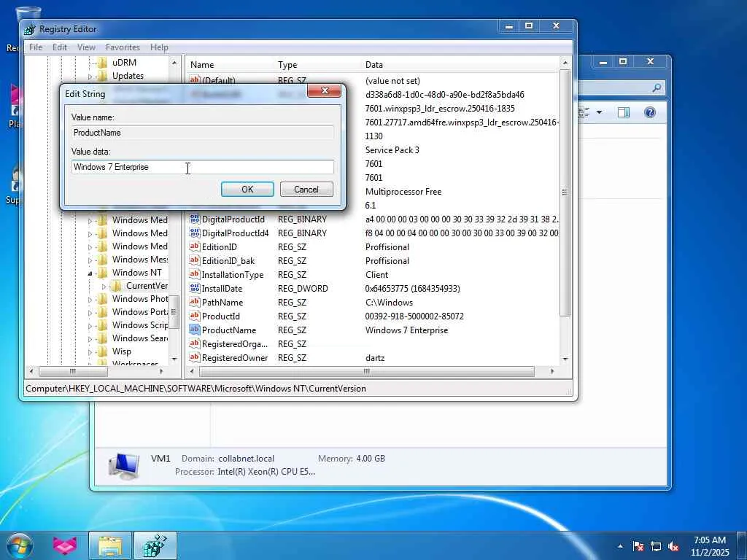The height and width of the screenshot is (560, 747).
Task: Open the clock showing 7:05 AM
Action: point(710,546)
